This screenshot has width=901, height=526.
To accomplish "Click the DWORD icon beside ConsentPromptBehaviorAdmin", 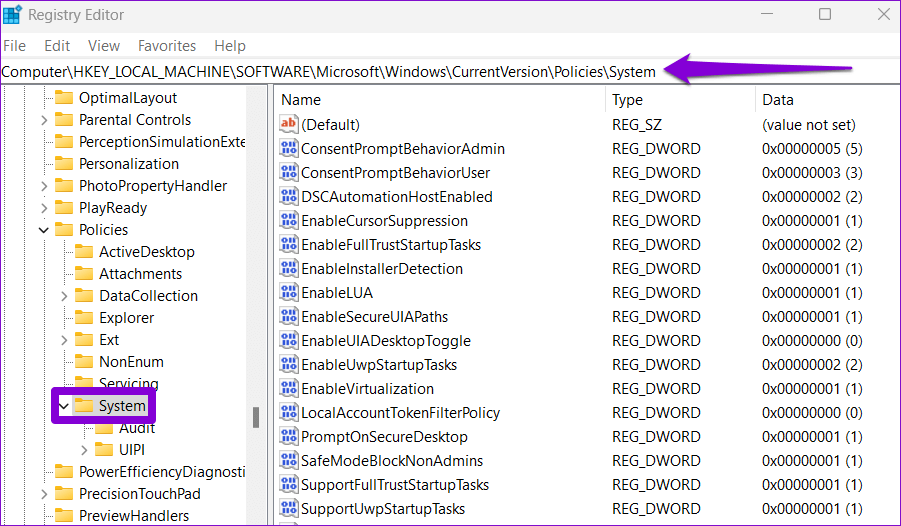I will coord(288,148).
